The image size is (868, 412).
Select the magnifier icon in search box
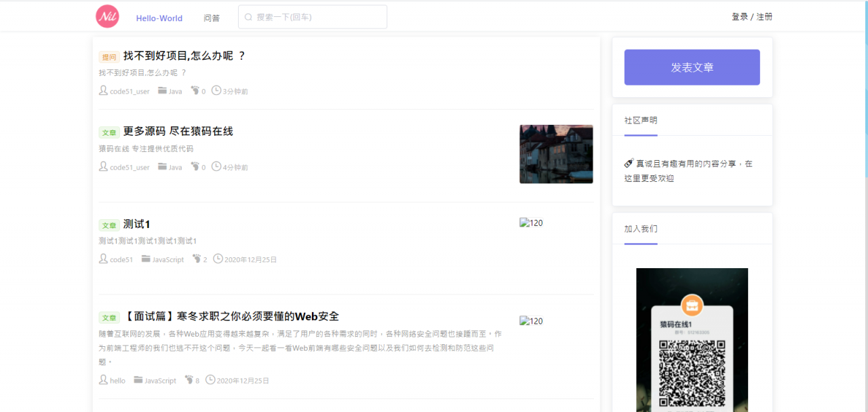(x=248, y=17)
